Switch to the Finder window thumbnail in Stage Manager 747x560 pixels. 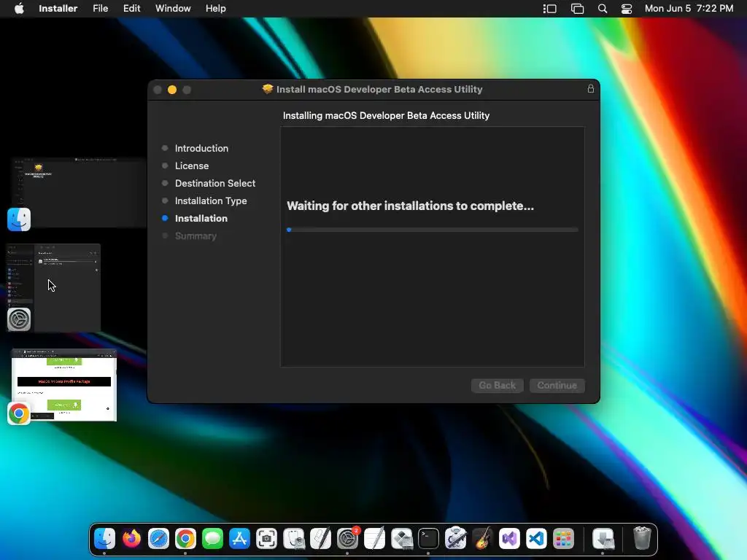[x=79, y=192]
